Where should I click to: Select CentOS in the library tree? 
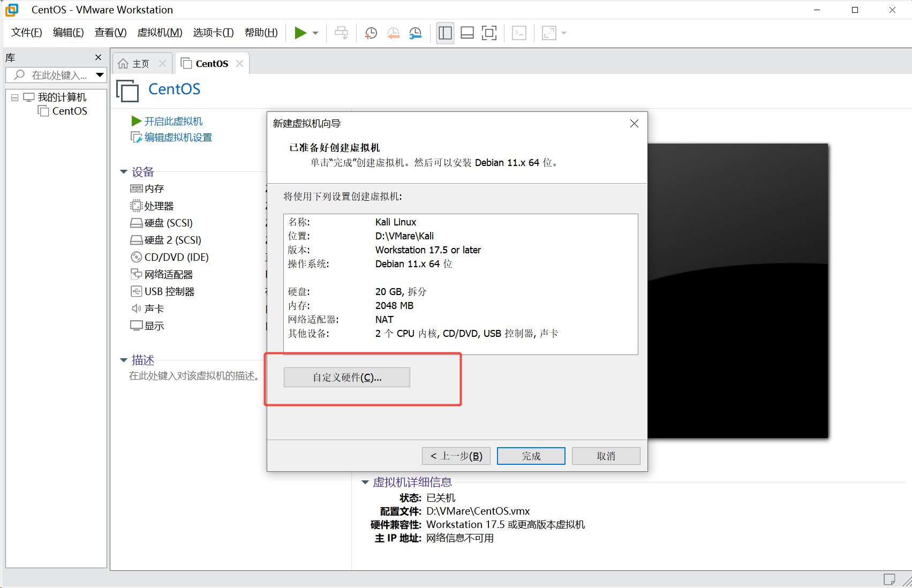pos(69,111)
